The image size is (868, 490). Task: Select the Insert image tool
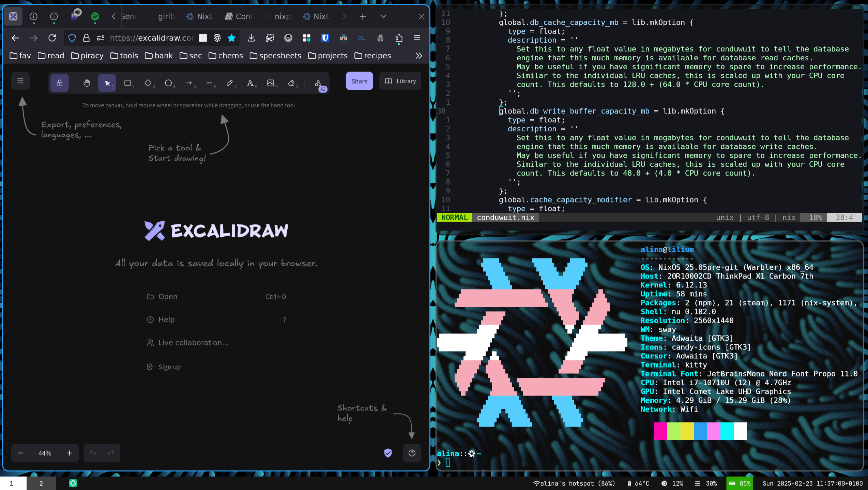[x=271, y=83]
